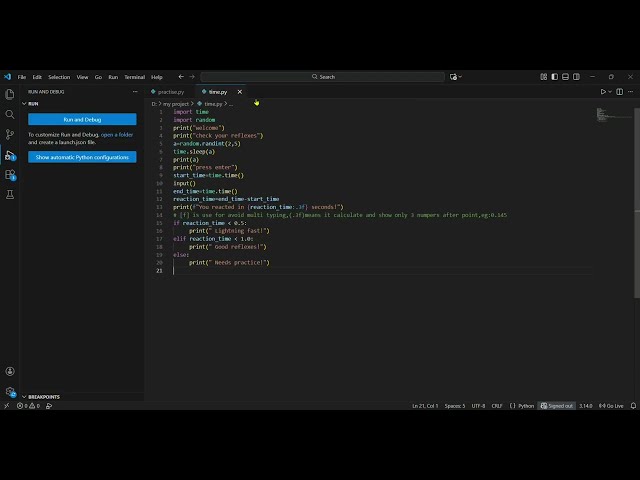Open the Go menu
The height and width of the screenshot is (480, 640).
(x=98, y=77)
